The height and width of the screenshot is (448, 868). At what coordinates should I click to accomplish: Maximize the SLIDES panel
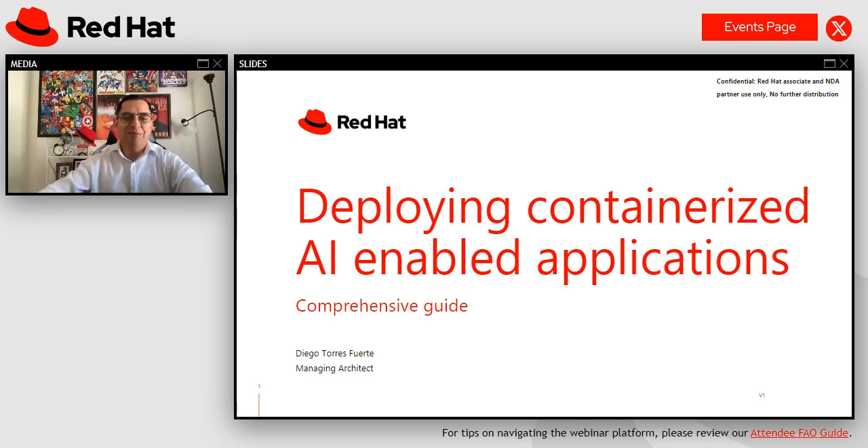(x=829, y=64)
